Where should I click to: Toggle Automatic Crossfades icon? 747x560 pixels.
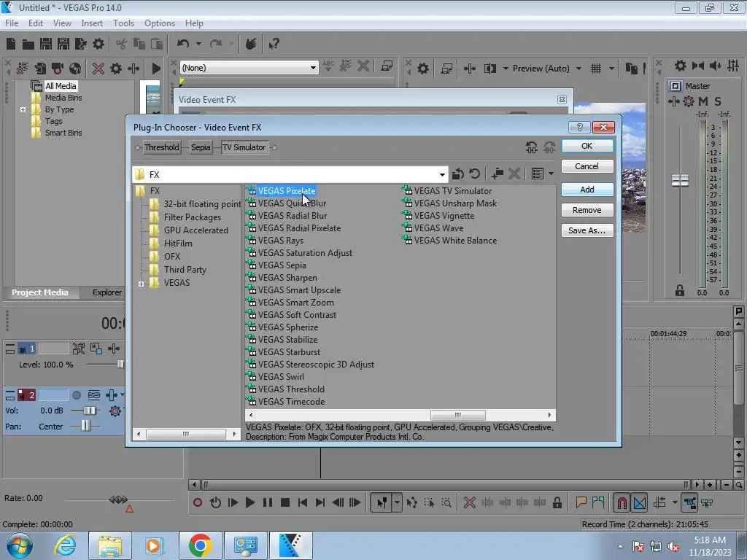(x=639, y=502)
